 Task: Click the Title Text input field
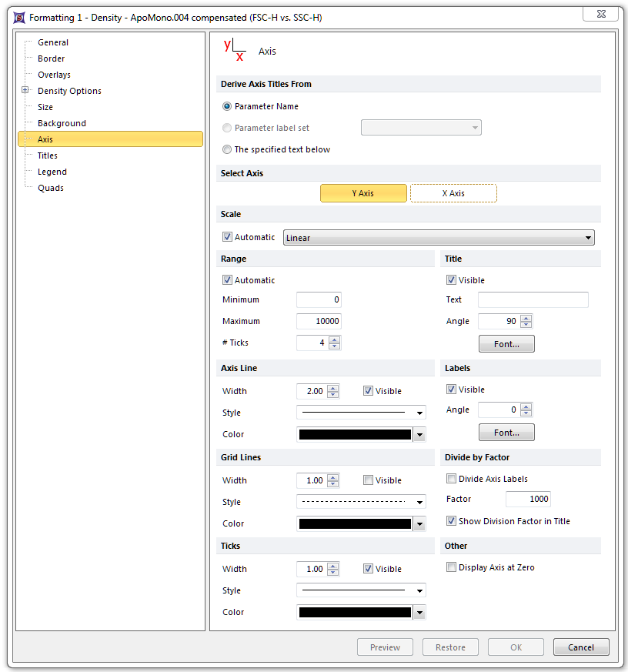coord(533,299)
